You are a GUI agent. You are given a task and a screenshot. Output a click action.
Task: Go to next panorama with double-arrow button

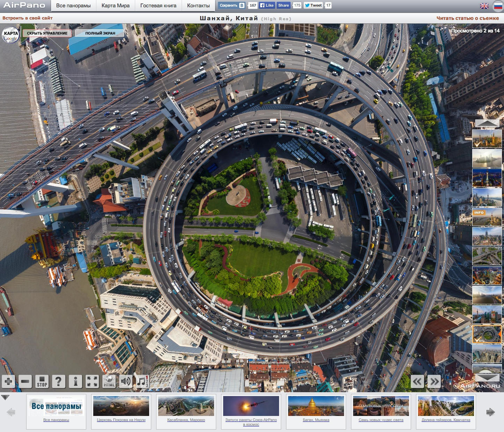pos(434,381)
